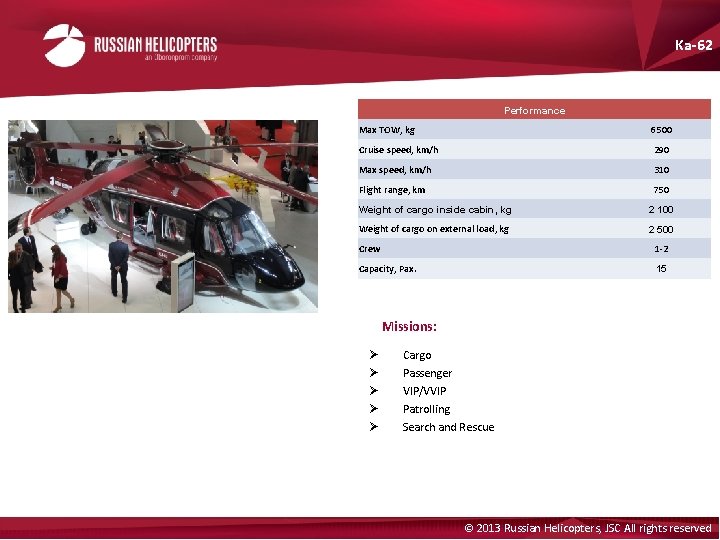Click the arrow bullet beside Passenger
The width and height of the screenshot is (720, 540).
pos(374,372)
